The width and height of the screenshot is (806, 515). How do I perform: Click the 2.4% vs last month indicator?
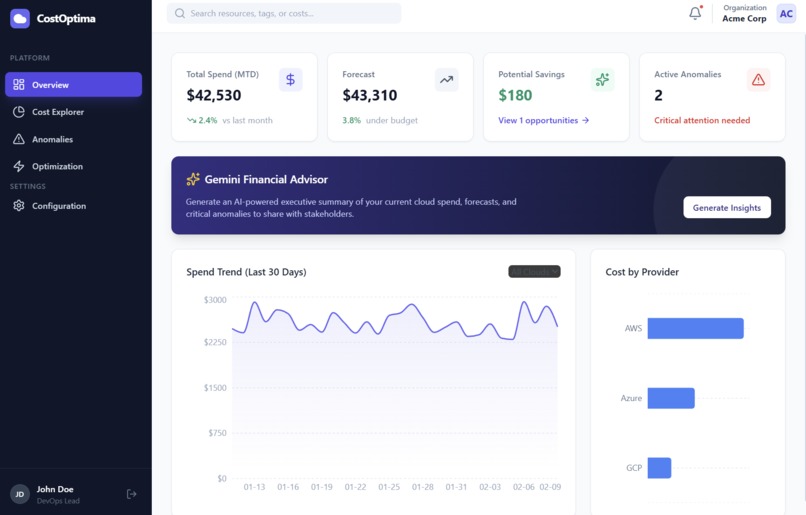(x=229, y=120)
